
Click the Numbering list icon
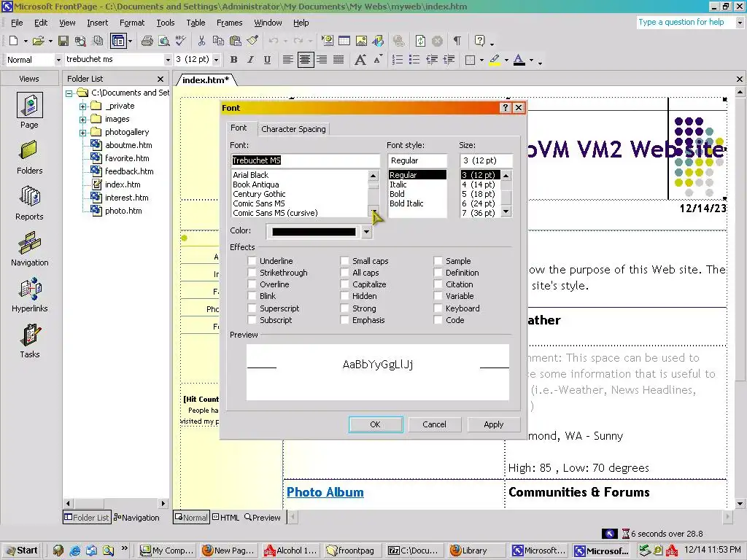(x=398, y=60)
